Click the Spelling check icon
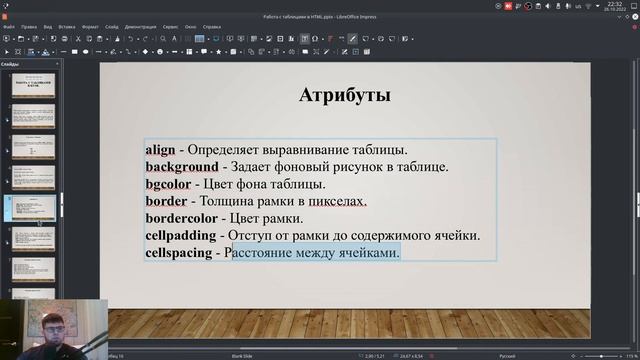640x360 pixels. pos(174,39)
